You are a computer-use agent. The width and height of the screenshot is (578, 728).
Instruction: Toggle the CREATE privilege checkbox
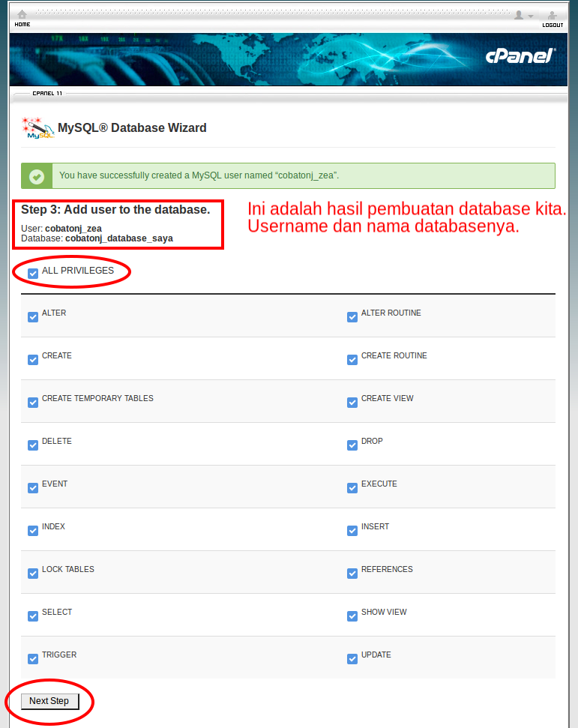point(33,360)
